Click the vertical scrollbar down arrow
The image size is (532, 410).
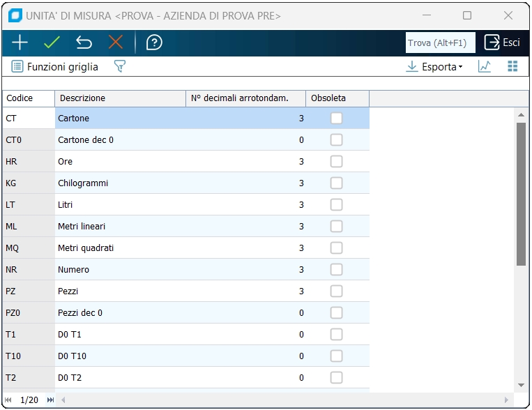click(x=521, y=385)
